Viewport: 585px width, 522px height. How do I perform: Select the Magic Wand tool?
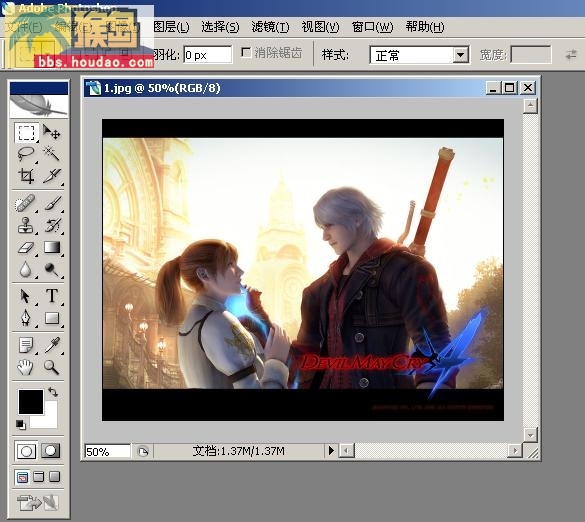click(x=51, y=153)
